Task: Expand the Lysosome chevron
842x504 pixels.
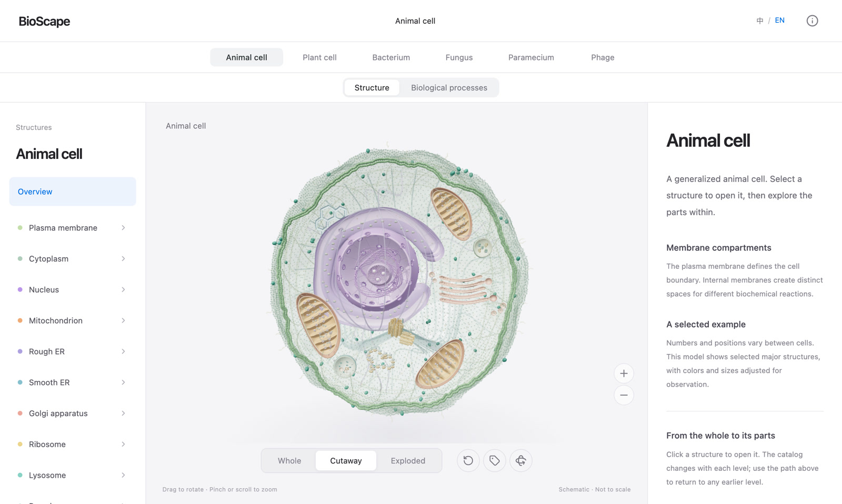Action: click(x=123, y=475)
